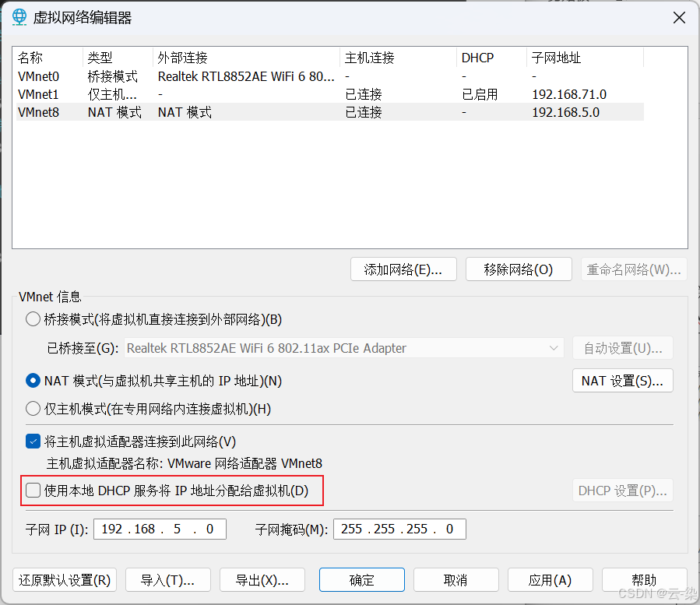Click 应用(A) button
Image resolution: width=700 pixels, height=605 pixels.
[550, 580]
